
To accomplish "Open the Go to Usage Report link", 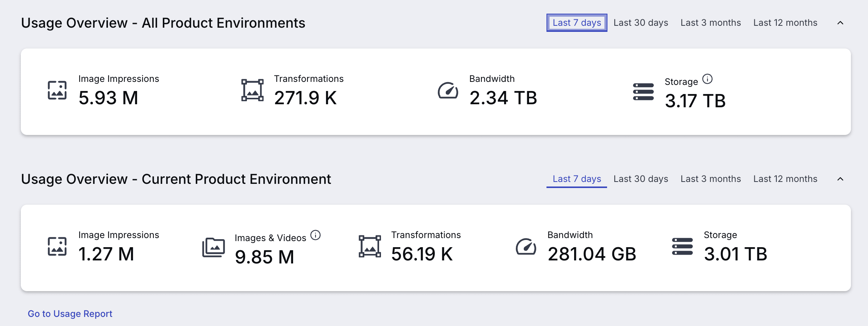I will click(70, 314).
